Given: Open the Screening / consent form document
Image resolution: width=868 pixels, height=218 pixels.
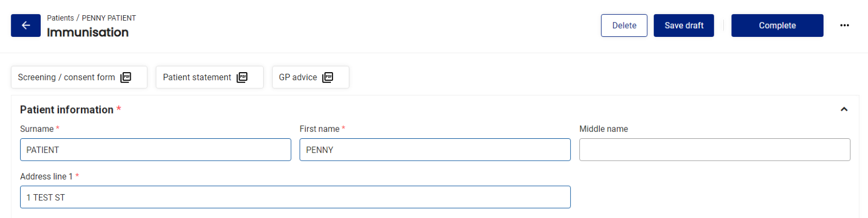Looking at the screenshot, I should pyautogui.click(x=79, y=77).
